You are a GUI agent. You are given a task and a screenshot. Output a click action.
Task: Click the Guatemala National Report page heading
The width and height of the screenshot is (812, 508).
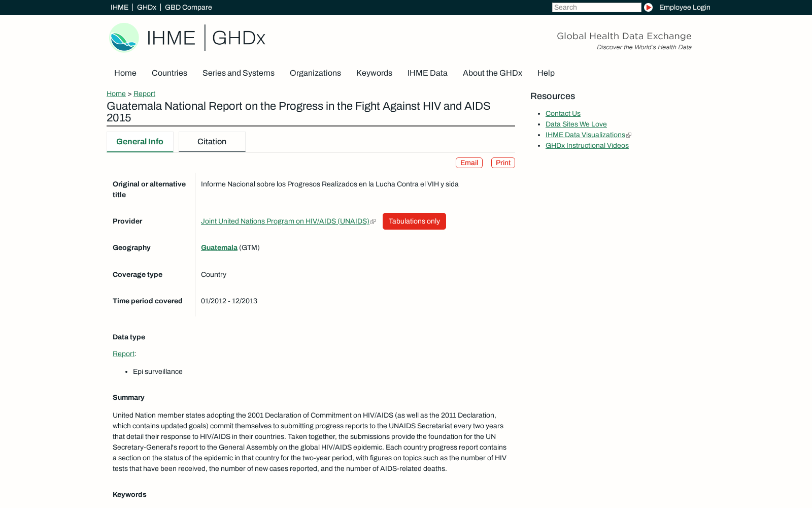[298, 112]
